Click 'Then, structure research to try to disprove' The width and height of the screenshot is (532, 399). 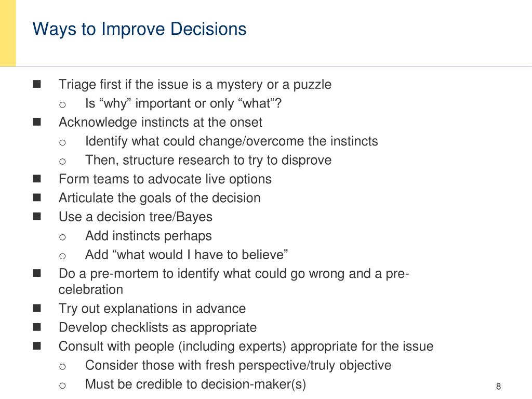208,160
